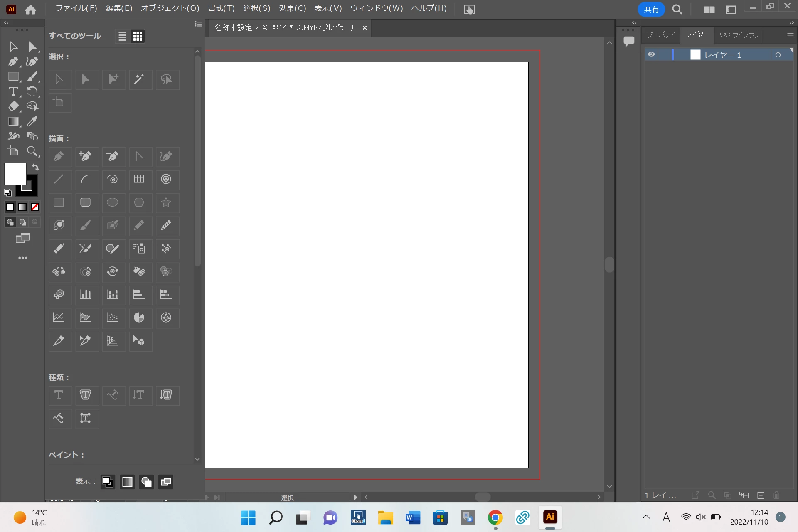Choose the Magic Wand tool in All Tools panel
Screen dimensions: 798x532
click(139, 79)
